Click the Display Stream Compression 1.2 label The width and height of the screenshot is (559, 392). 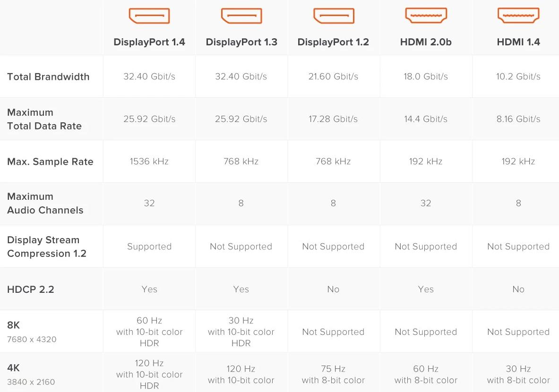pos(47,247)
